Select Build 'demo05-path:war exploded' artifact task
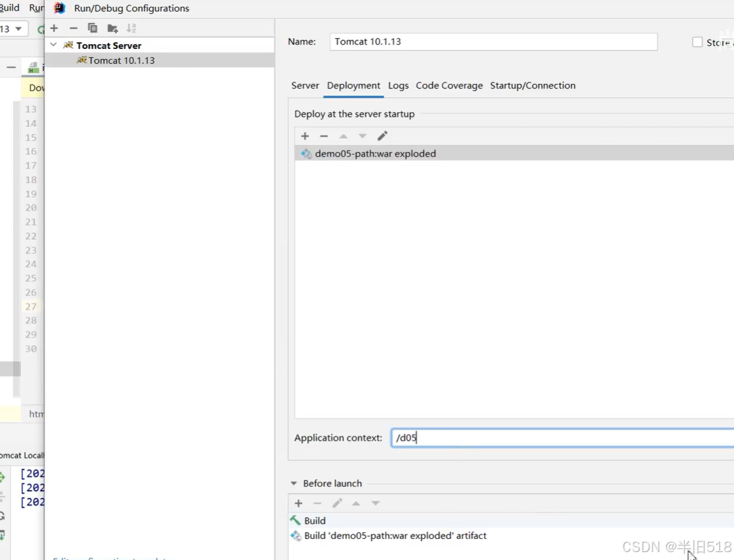 [x=511, y=536]
